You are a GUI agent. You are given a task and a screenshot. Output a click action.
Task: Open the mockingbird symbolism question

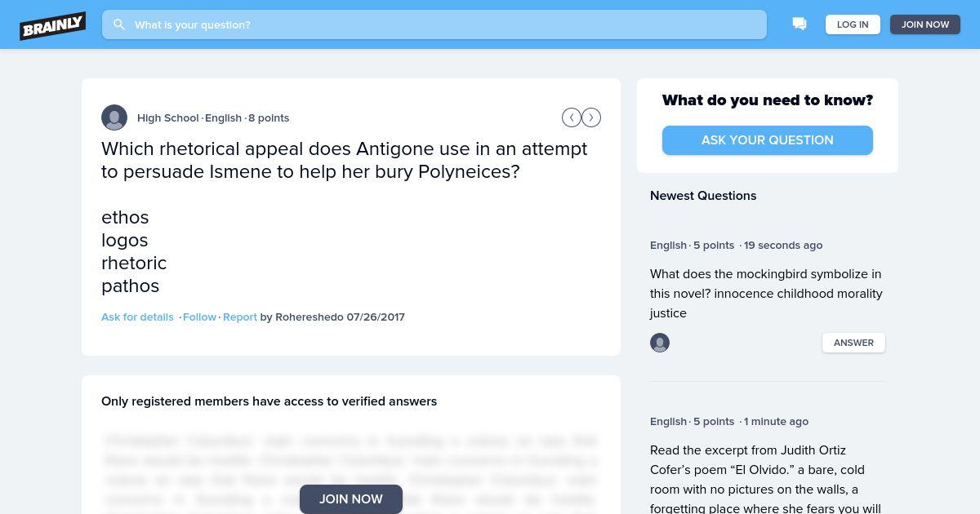point(766,294)
